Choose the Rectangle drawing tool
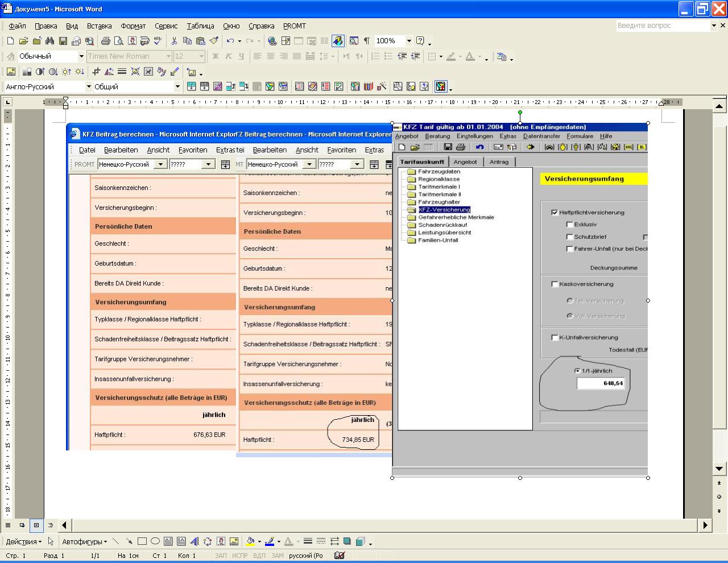Screen dimensions: 728x563 coord(142,541)
